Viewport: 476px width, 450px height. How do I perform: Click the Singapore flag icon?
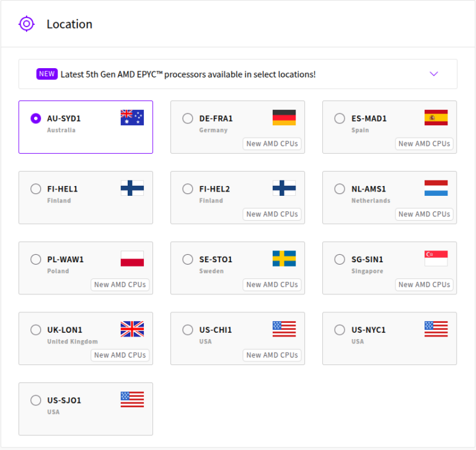point(436,258)
